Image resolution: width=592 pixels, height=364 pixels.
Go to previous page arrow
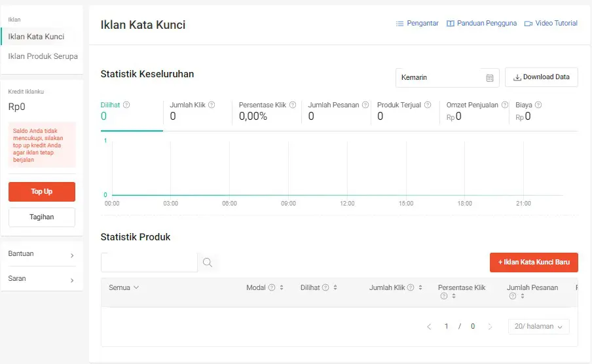[x=429, y=327]
